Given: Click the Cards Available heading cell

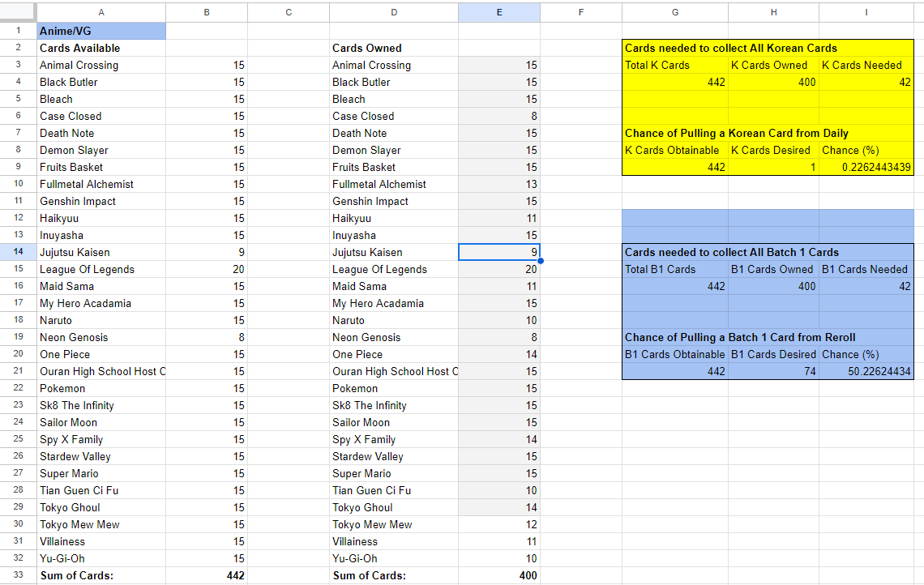Looking at the screenshot, I should (101, 49).
